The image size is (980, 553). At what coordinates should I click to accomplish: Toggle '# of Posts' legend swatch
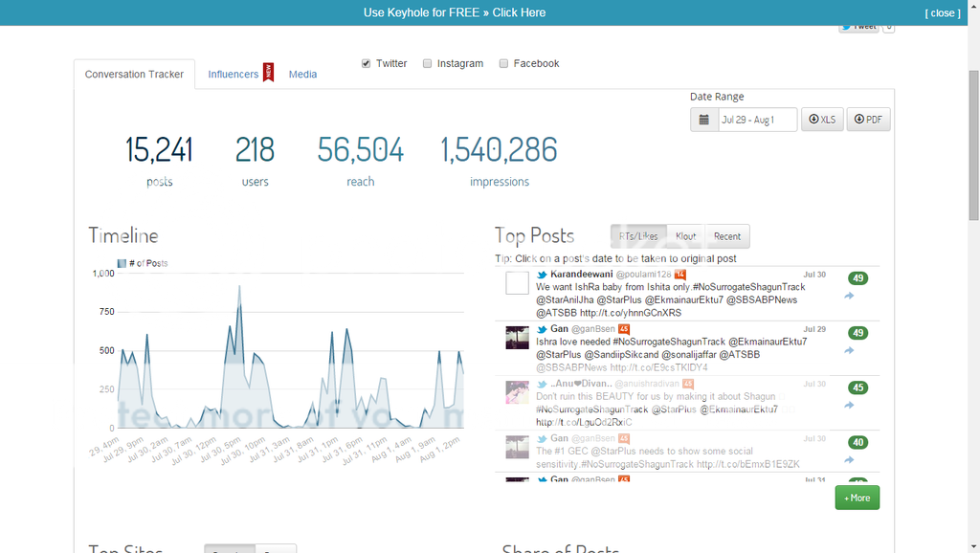click(x=122, y=263)
